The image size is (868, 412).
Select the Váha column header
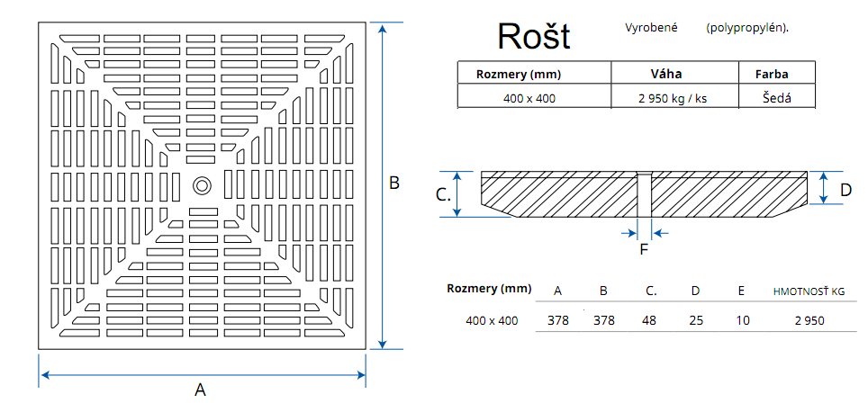[x=665, y=74]
